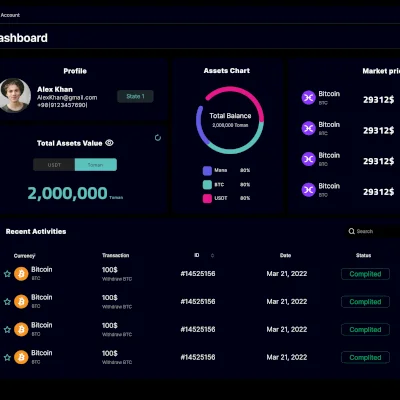Click the refresh icon in Total Assets Value
This screenshot has height=400, width=400.
pyautogui.click(x=158, y=138)
